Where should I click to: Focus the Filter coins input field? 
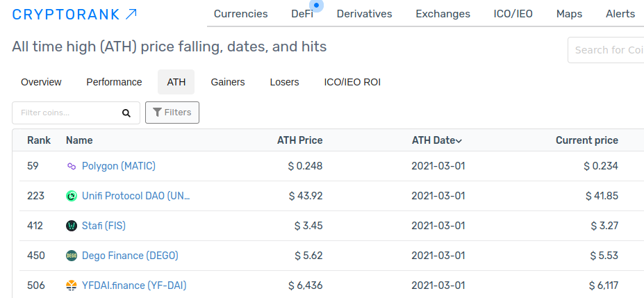pos(76,113)
